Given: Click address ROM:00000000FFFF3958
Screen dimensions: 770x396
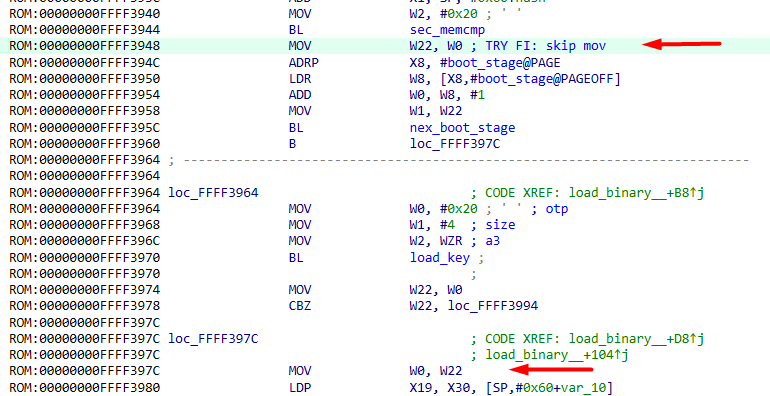Looking at the screenshot, I should [x=84, y=111].
